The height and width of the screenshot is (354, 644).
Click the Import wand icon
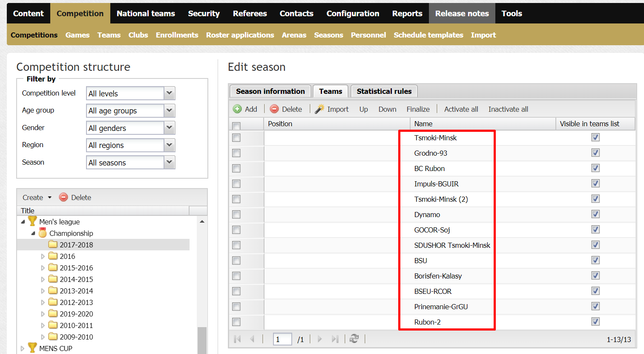pyautogui.click(x=319, y=109)
